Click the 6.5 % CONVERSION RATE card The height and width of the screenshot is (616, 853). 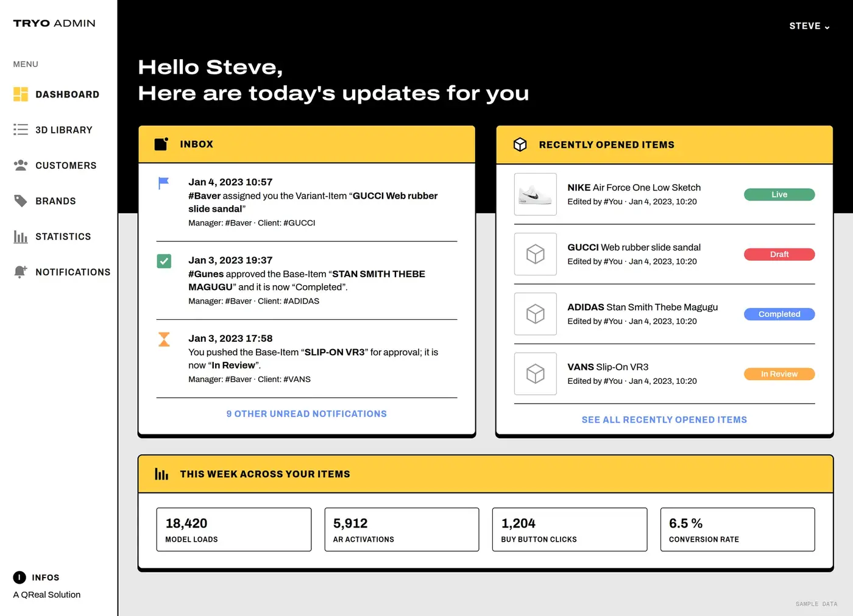pyautogui.click(x=737, y=529)
